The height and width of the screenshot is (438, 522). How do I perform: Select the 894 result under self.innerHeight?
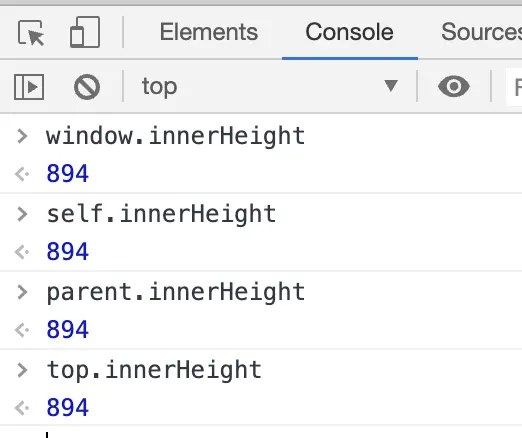pyautogui.click(x=68, y=252)
